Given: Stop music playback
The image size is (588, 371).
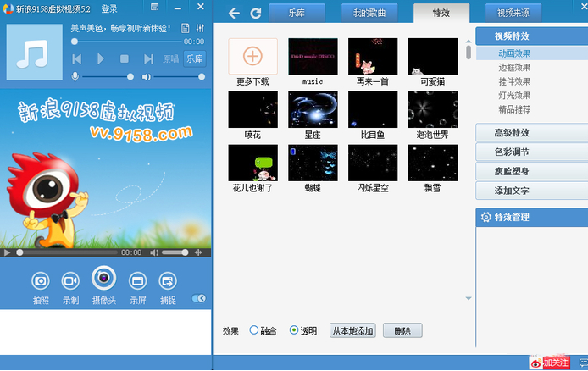Looking at the screenshot, I should tap(125, 58).
